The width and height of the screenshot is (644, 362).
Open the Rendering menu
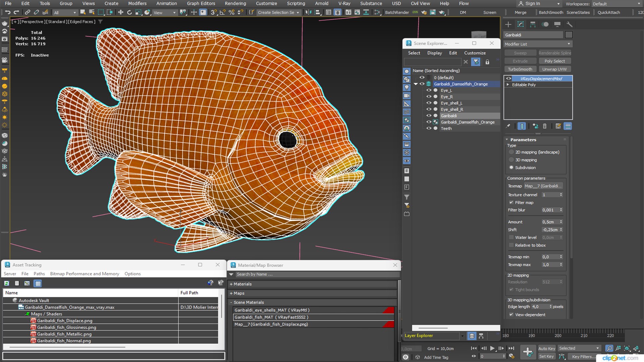[x=235, y=3]
